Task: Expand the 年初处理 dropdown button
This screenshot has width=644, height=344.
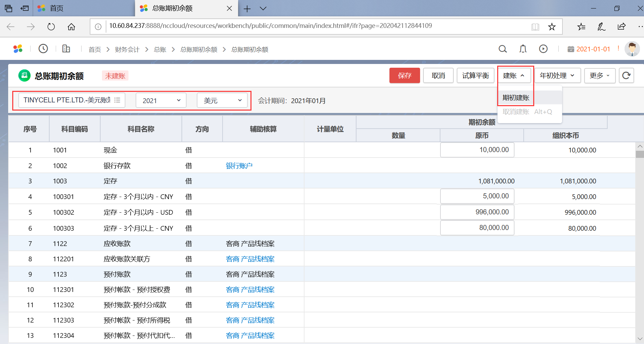Action: [x=557, y=76]
